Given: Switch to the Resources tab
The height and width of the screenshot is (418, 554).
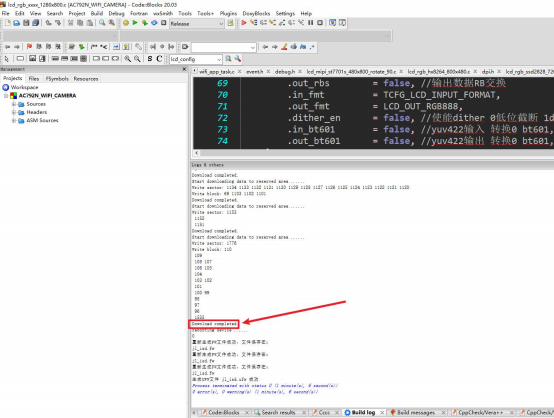Looking at the screenshot, I should pyautogui.click(x=86, y=78).
